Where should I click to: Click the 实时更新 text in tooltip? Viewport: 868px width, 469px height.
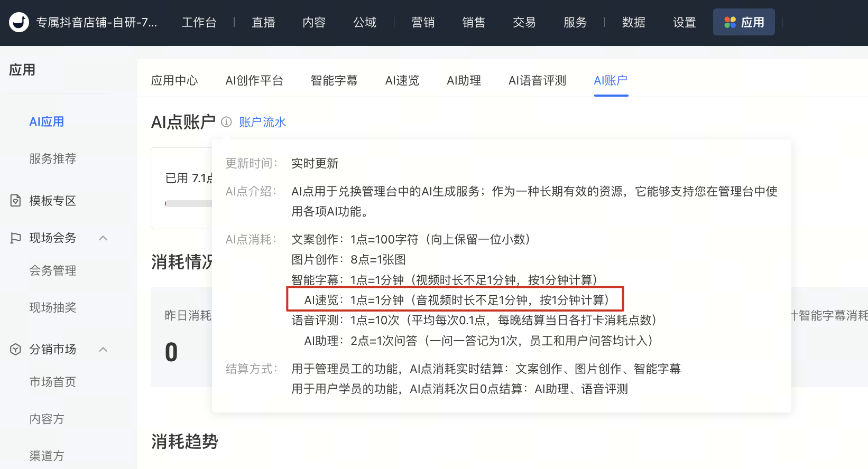click(315, 163)
